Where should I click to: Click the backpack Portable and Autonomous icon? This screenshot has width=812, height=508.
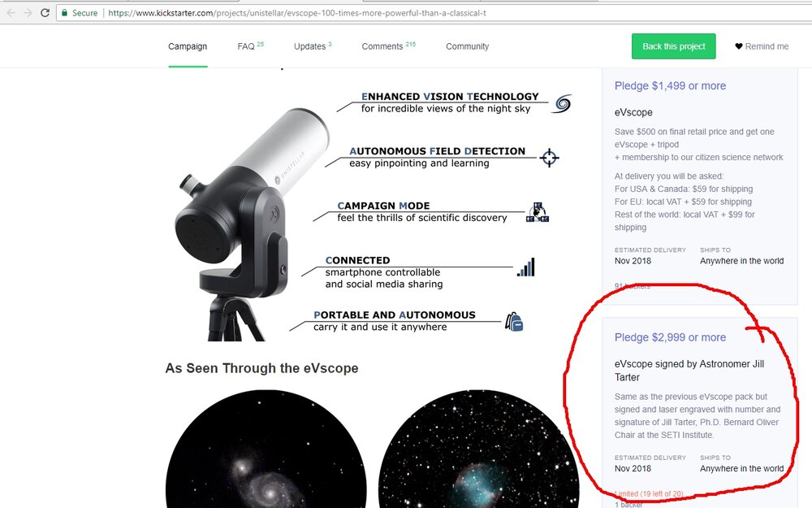(513, 322)
